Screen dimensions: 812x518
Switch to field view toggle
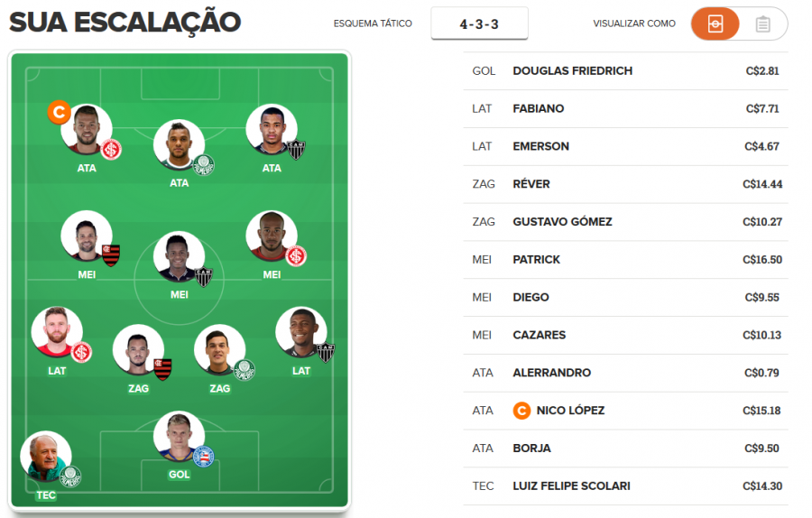(715, 24)
